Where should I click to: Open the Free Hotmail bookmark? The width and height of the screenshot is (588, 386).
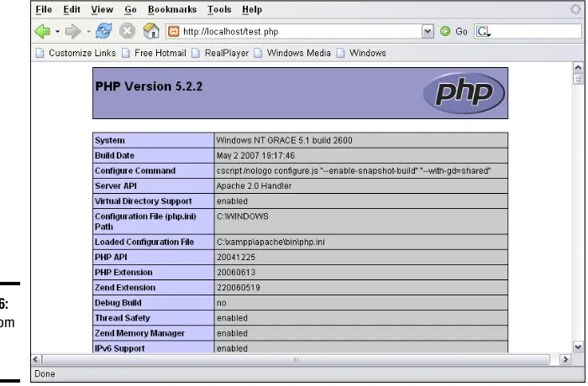160,53
